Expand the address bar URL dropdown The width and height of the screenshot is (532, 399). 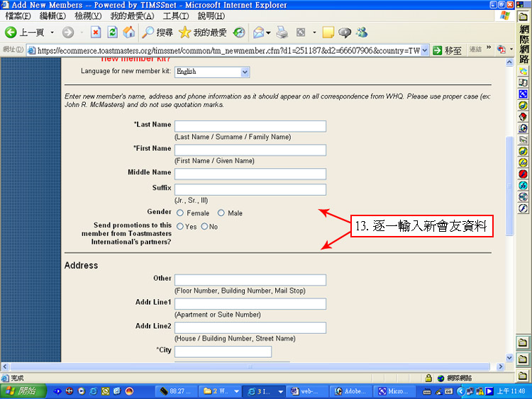pyautogui.click(x=425, y=50)
